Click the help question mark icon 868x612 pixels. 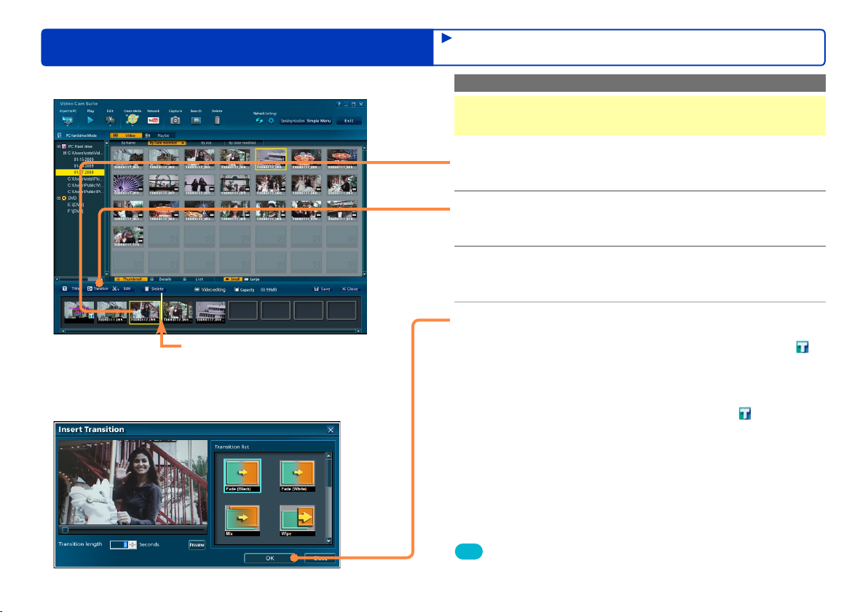339,104
